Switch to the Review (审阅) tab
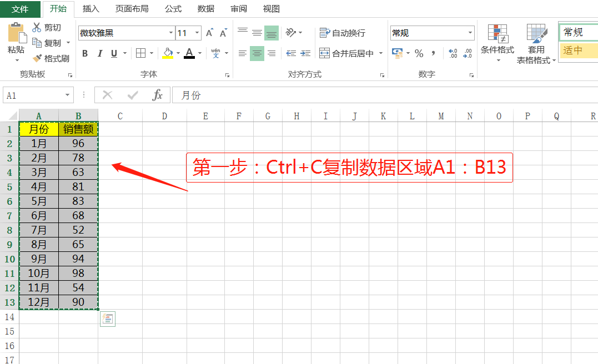The height and width of the screenshot is (364, 598). (x=239, y=9)
